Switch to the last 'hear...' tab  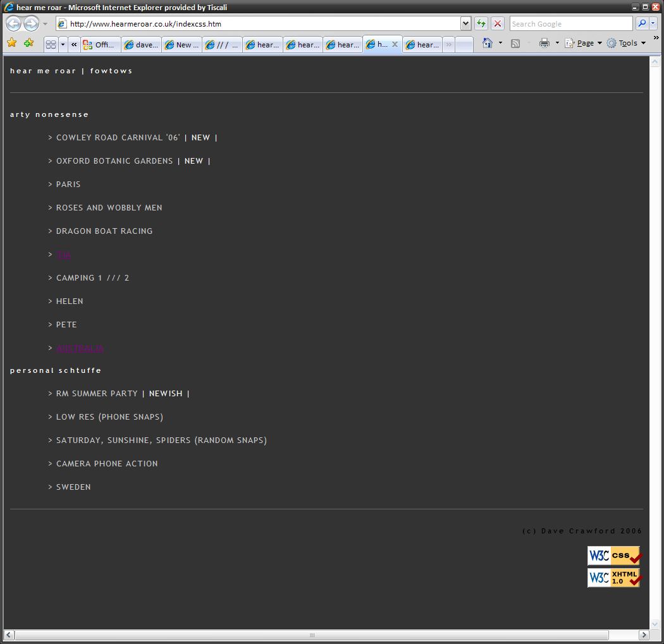coord(423,44)
